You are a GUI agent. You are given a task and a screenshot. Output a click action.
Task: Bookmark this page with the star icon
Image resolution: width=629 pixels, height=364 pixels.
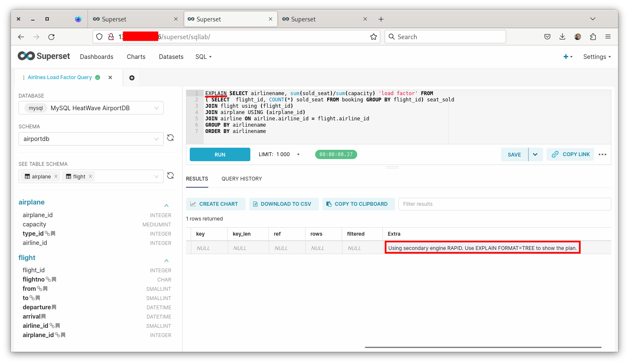[374, 37]
